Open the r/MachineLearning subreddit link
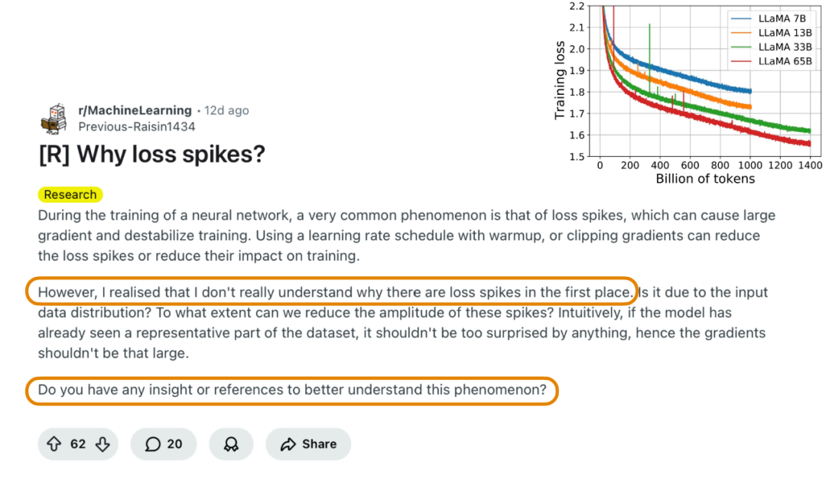The height and width of the screenshot is (504, 826). point(135,110)
